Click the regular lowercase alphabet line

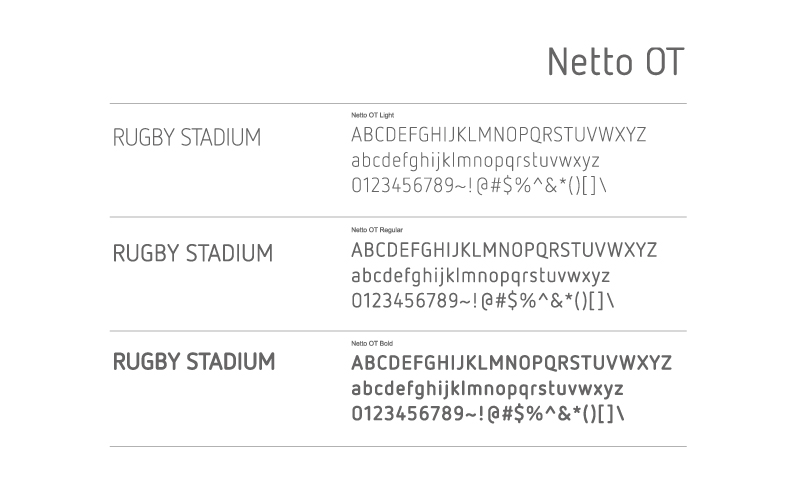pos(480,276)
